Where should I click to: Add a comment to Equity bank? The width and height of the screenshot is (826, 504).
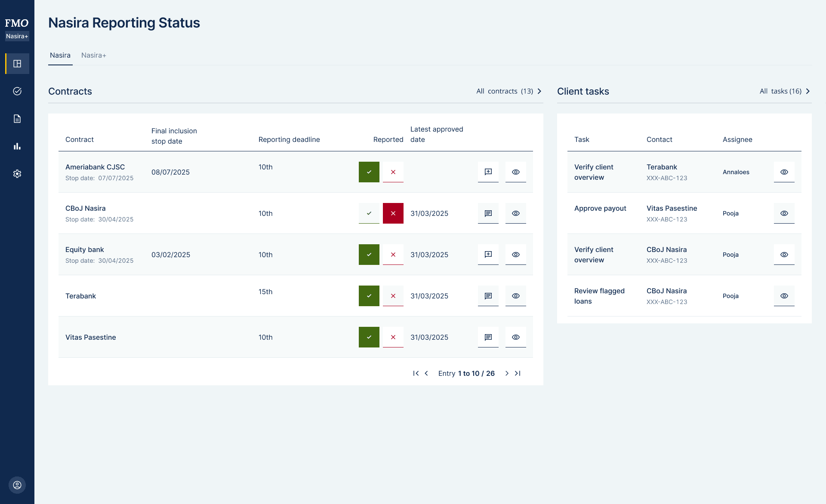click(x=488, y=255)
